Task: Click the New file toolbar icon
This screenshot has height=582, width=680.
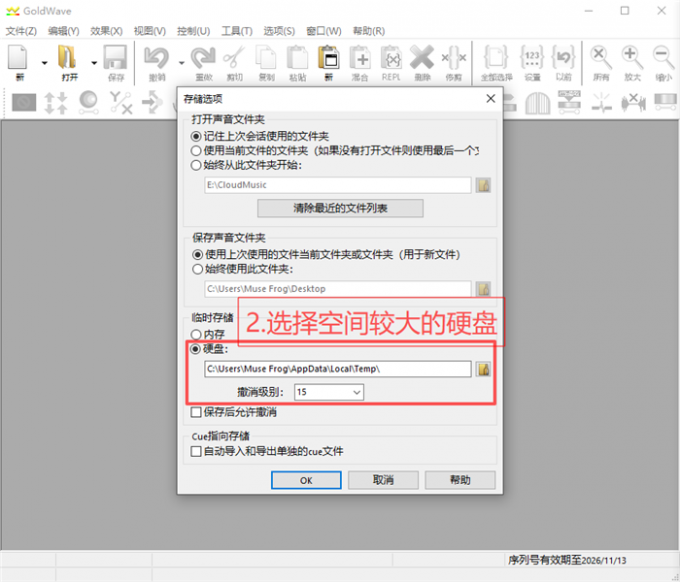Action: click(19, 59)
